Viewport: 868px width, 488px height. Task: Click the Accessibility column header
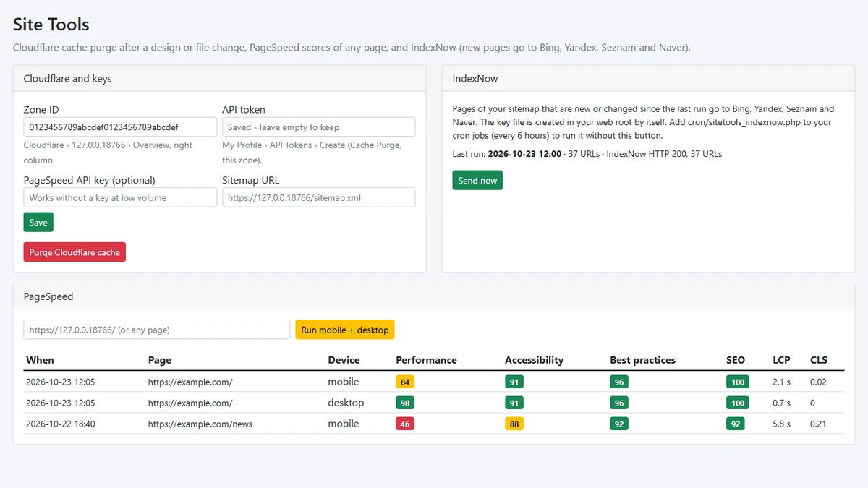pos(534,360)
